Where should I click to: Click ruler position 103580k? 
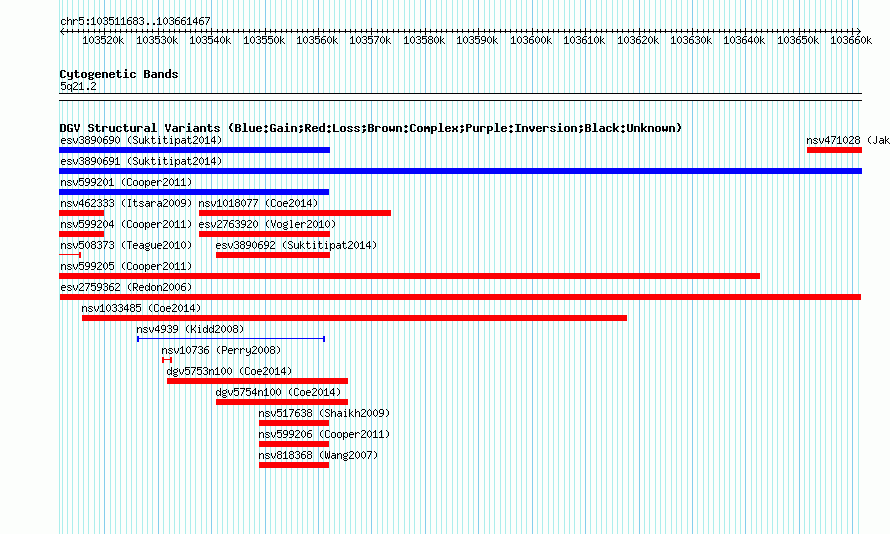coord(424,40)
